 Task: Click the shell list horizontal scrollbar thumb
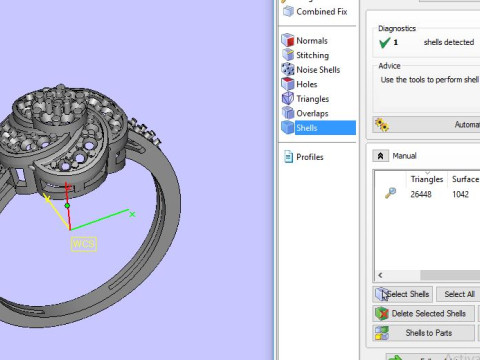[x=450, y=275]
